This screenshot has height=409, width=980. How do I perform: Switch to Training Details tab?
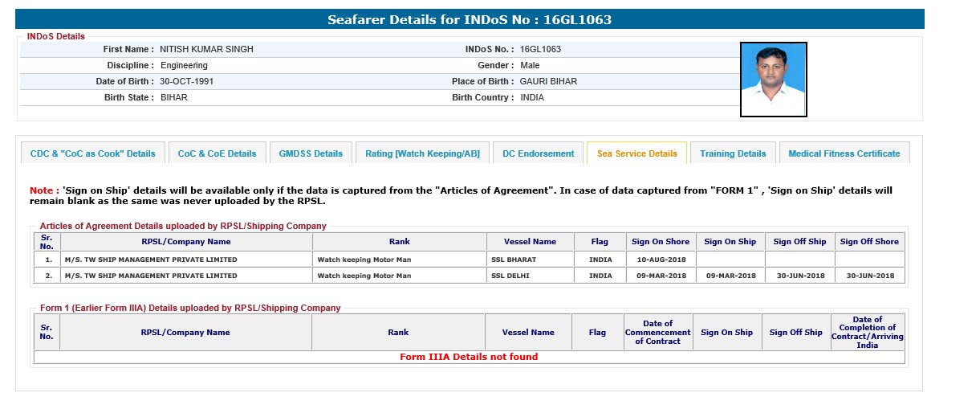(732, 153)
